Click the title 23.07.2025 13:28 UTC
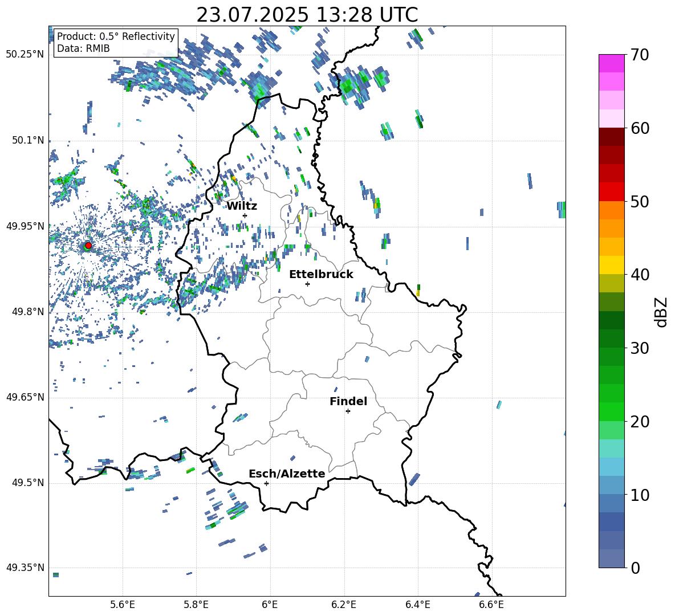The height and width of the screenshot is (616, 675). click(307, 15)
